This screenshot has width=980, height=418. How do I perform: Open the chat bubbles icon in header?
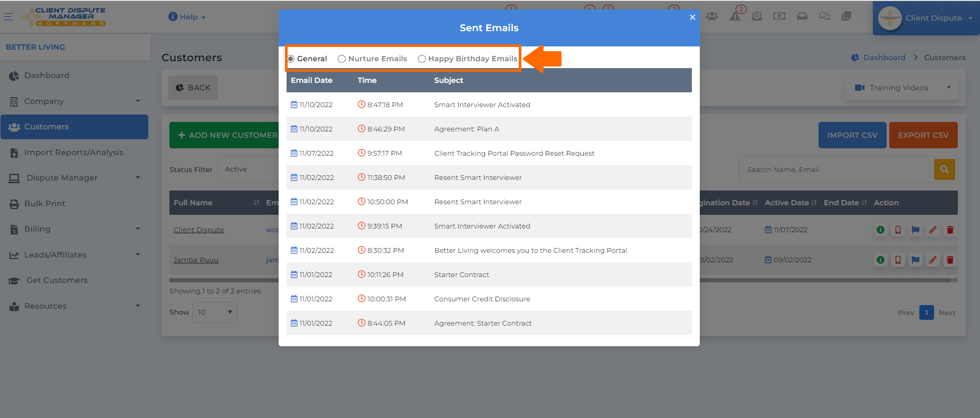click(824, 16)
